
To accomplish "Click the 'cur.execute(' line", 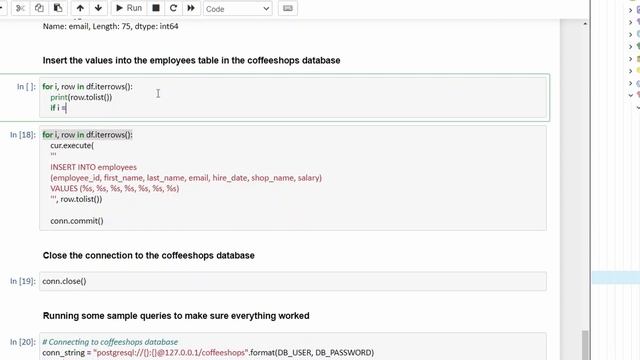I will 72,145.
